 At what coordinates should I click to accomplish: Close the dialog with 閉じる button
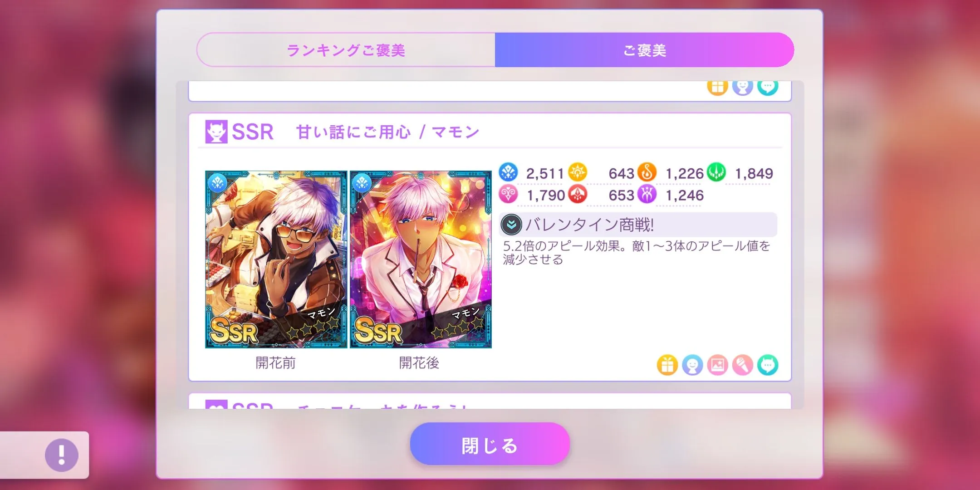tap(490, 444)
